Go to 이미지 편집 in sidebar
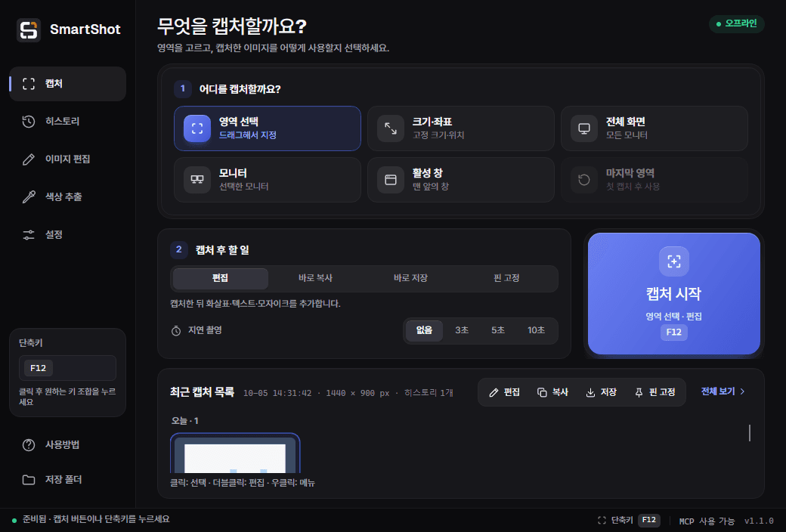786x532 pixels. pyautogui.click(x=68, y=159)
